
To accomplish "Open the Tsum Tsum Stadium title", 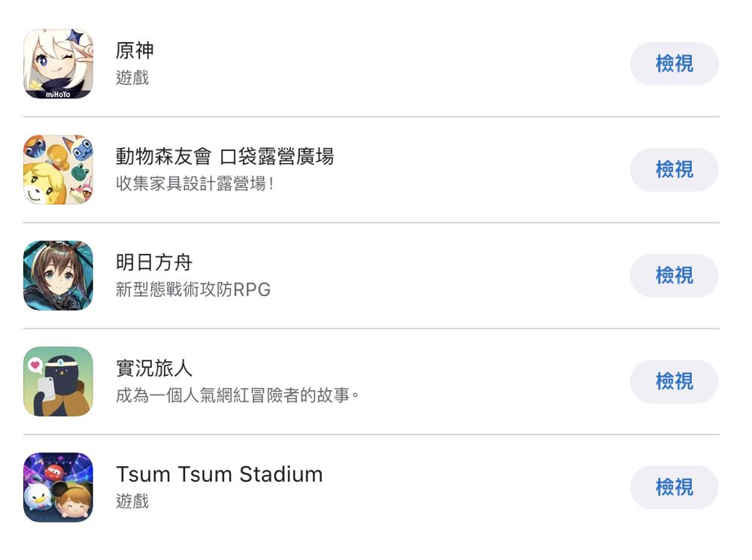I will [x=220, y=475].
